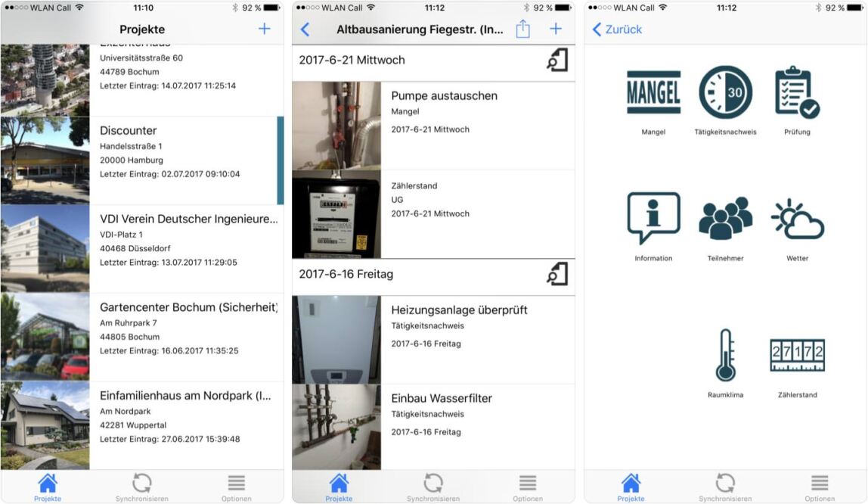Image resolution: width=868 pixels, height=504 pixels.
Task: Add a new entry with the Altbausanierung plus icon
Action: point(556,29)
